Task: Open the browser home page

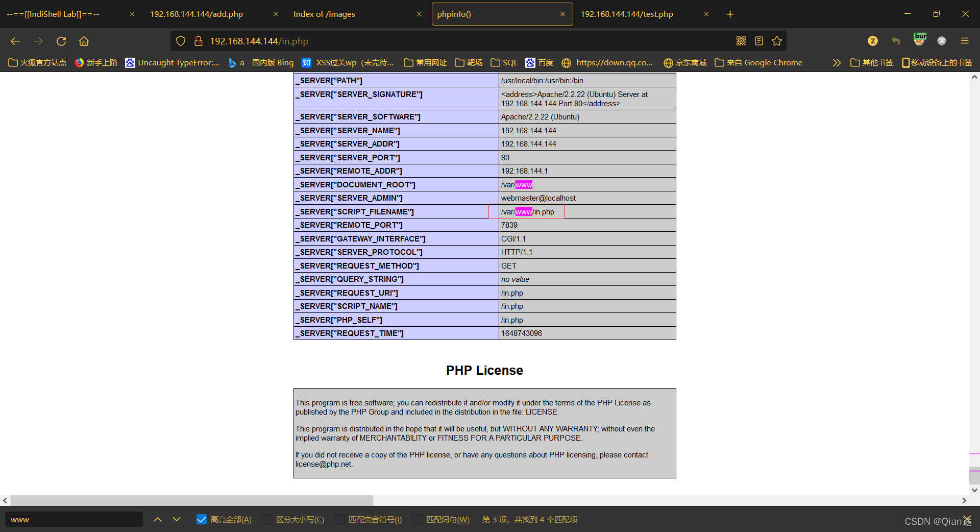Action: [x=84, y=41]
